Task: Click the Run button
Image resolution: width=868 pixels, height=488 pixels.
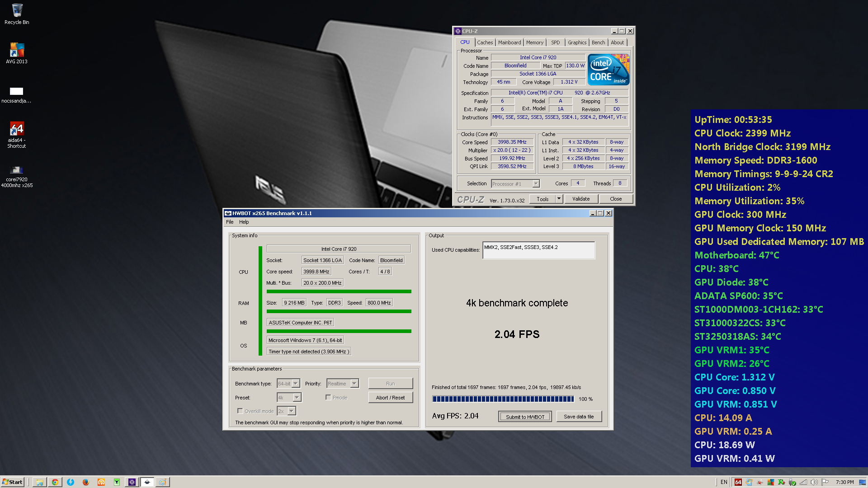Action: (x=391, y=384)
